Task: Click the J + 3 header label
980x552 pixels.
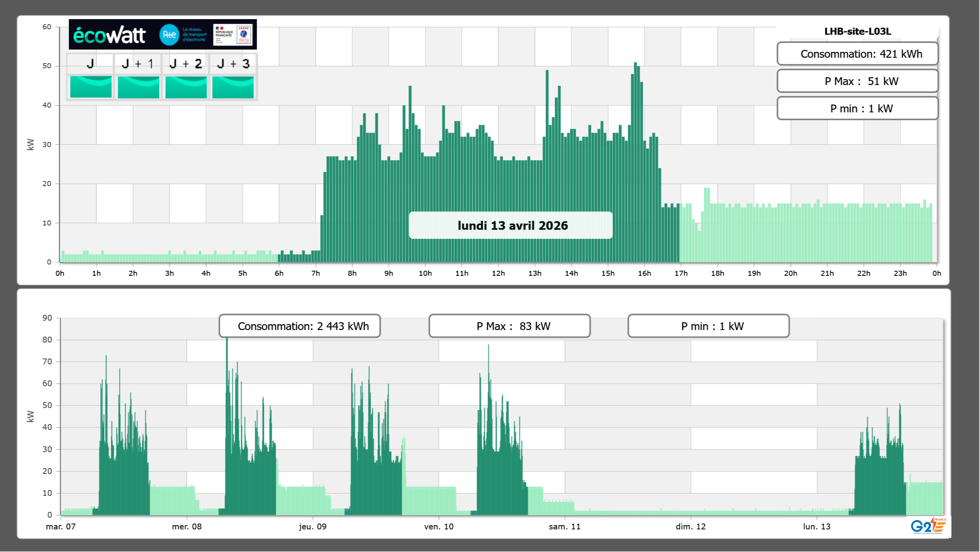Action: point(233,64)
